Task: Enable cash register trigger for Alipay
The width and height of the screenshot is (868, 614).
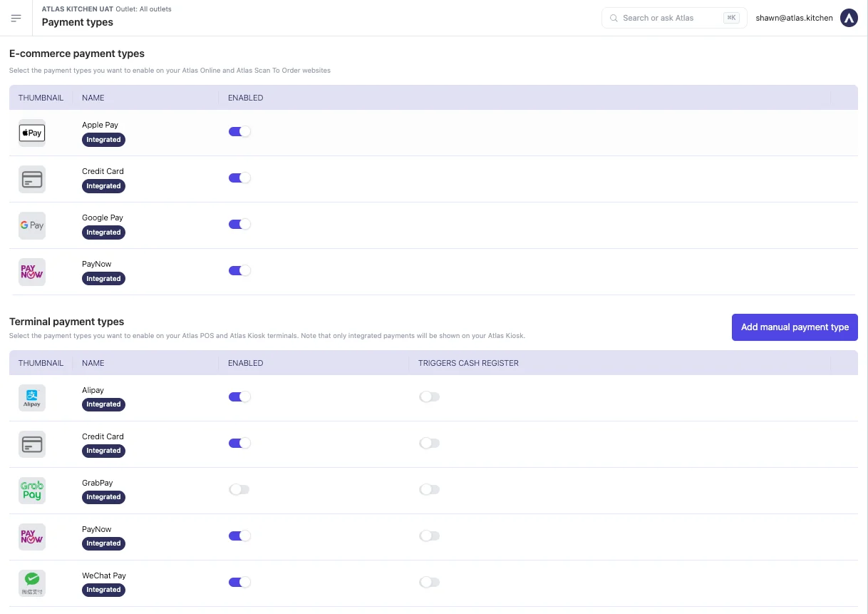Action: pyautogui.click(x=430, y=397)
